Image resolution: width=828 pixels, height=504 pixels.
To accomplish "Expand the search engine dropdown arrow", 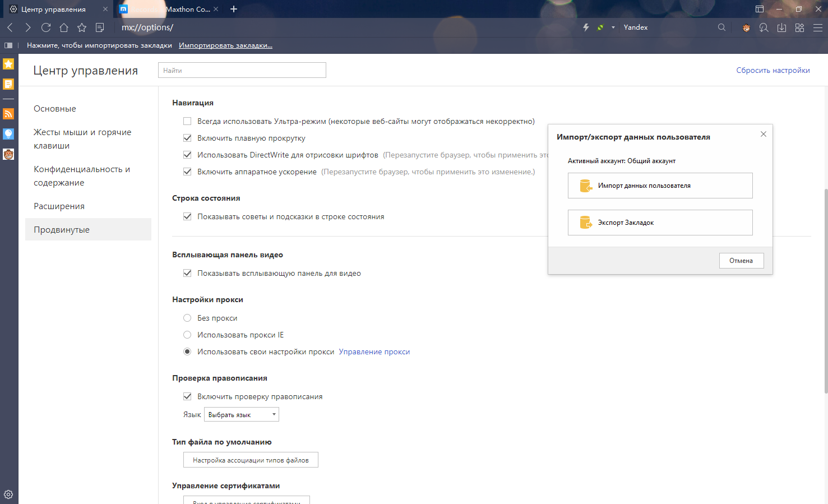I will coord(613,27).
